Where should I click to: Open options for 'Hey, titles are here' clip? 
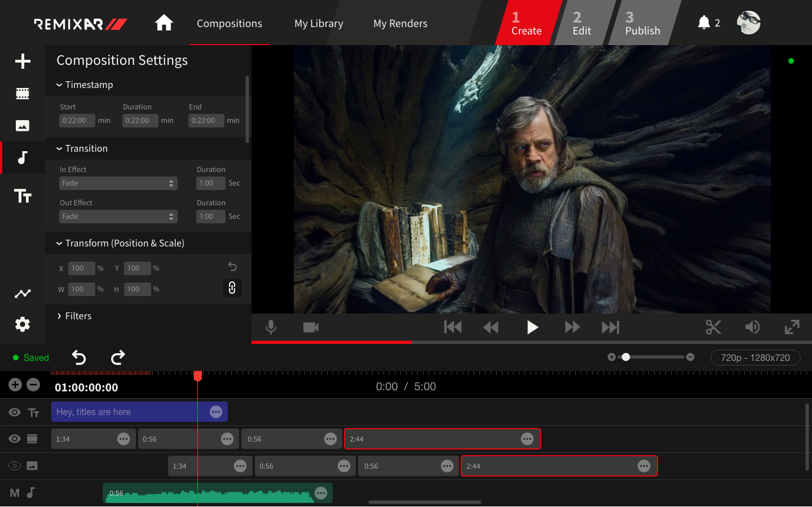tap(216, 412)
